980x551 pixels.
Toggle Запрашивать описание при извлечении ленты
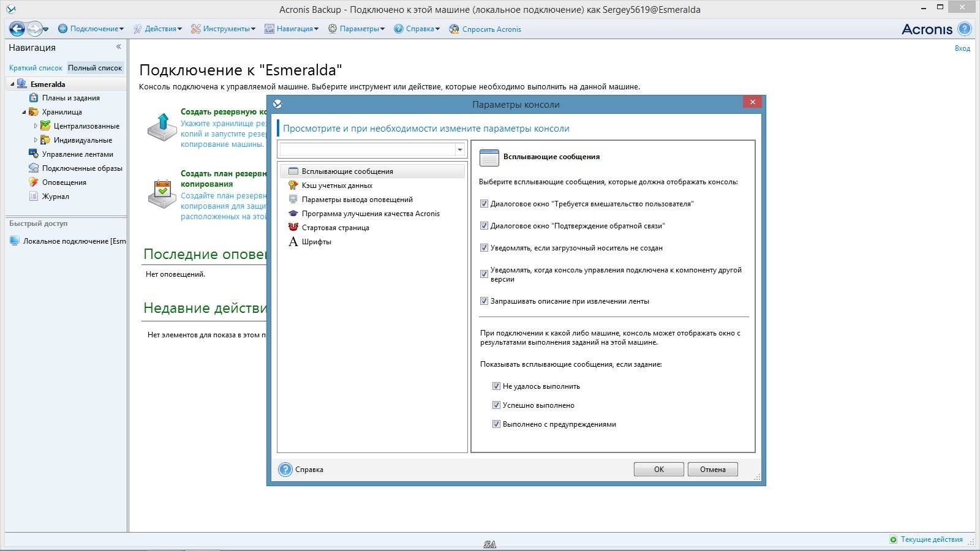coord(484,301)
